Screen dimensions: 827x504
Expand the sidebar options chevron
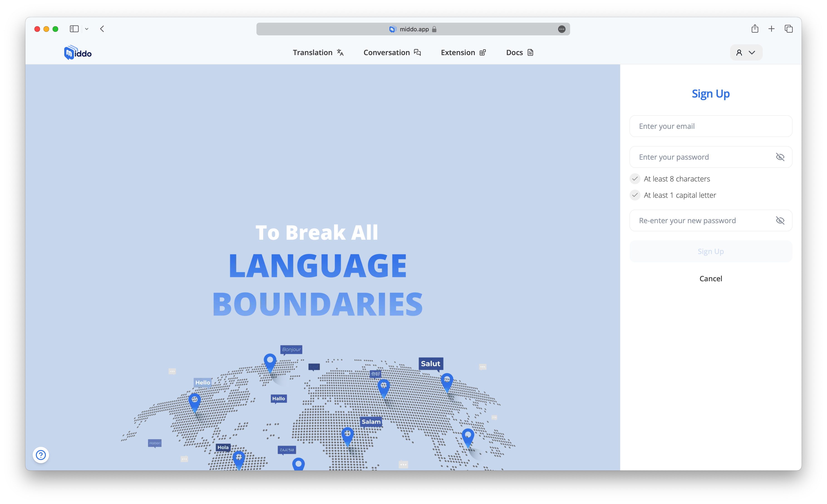pyautogui.click(x=87, y=29)
